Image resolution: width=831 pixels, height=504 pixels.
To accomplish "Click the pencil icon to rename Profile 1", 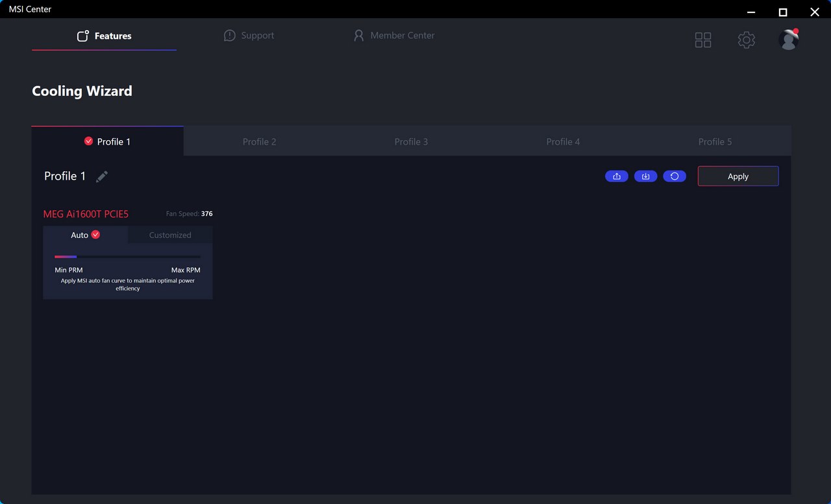I will [102, 176].
